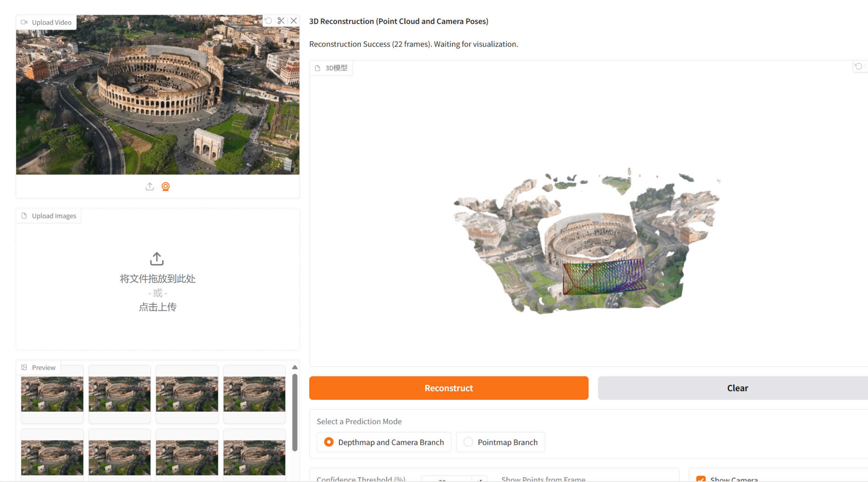Click the scissors trim icon on video
The height and width of the screenshot is (482, 868).
click(281, 21)
